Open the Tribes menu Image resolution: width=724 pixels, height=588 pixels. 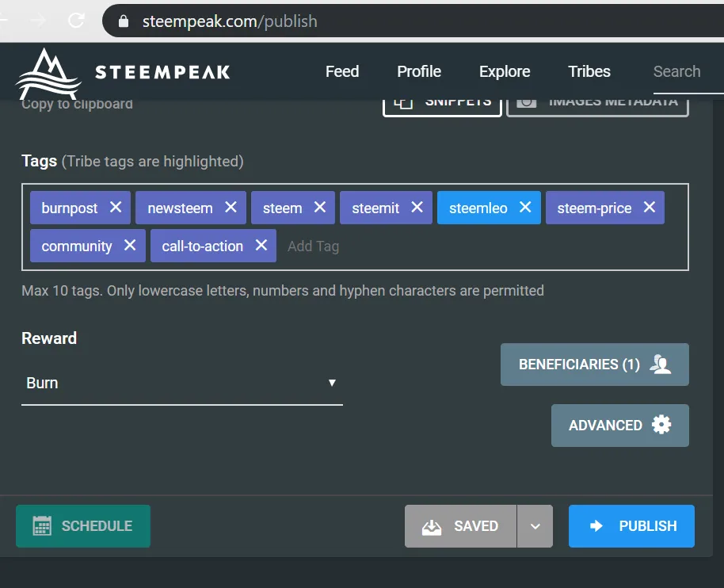tap(589, 71)
